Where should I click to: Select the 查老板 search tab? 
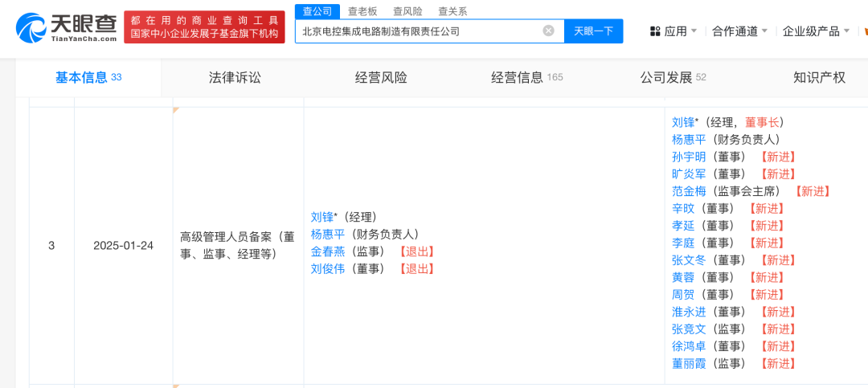(x=362, y=10)
